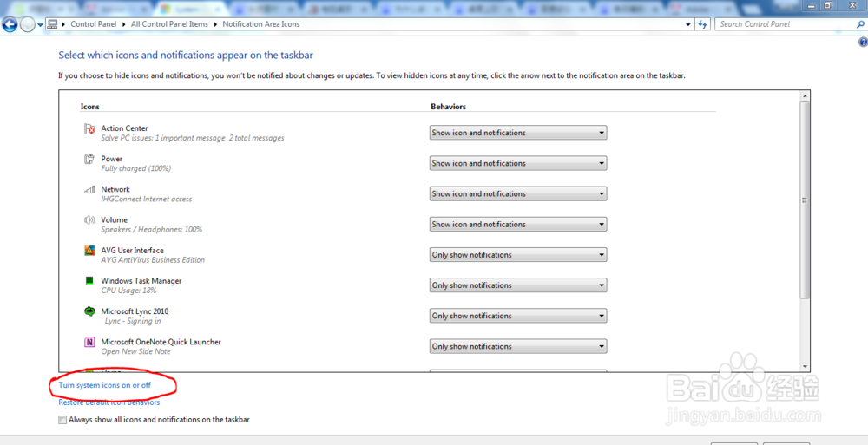The image size is (868, 445).
Task: Open the blue Help question mark
Action: pos(863,42)
